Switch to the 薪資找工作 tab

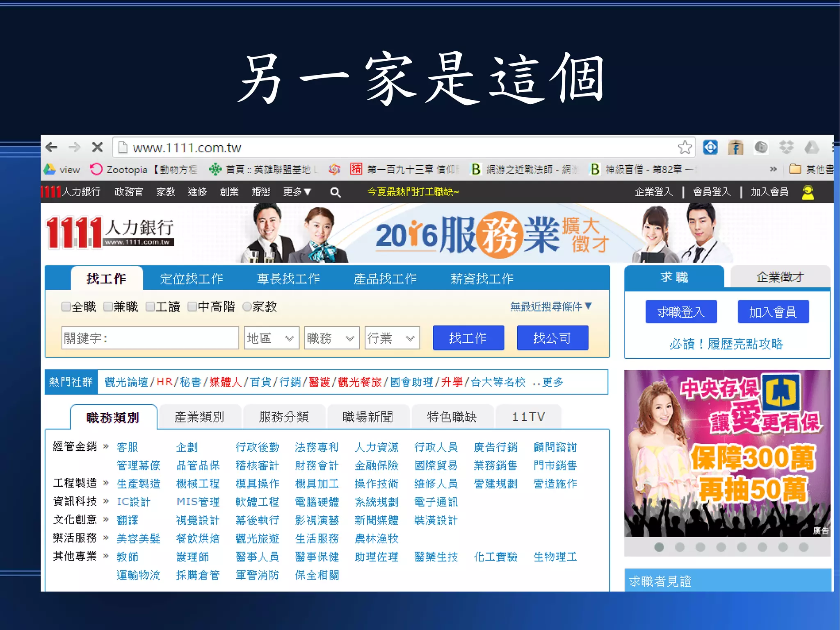[x=482, y=279]
